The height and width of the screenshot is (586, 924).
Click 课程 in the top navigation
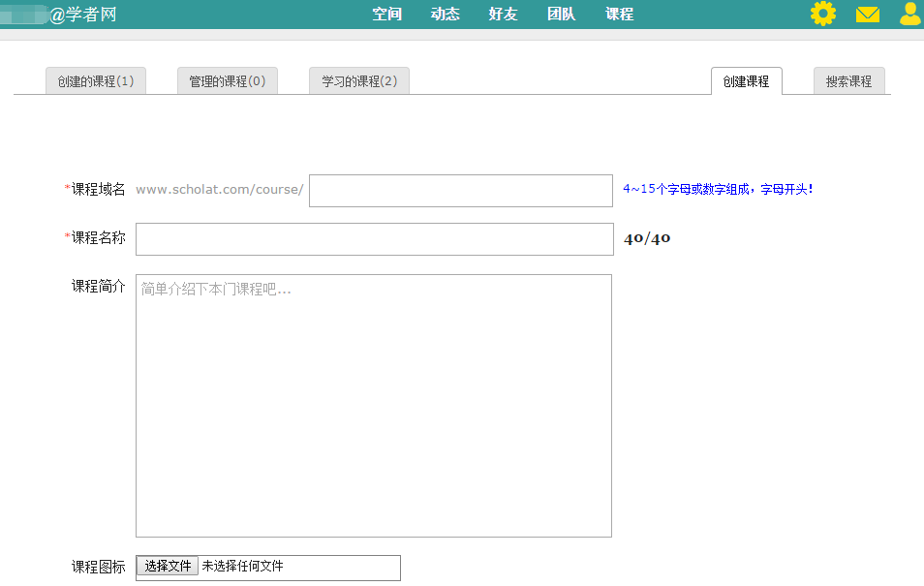click(620, 15)
